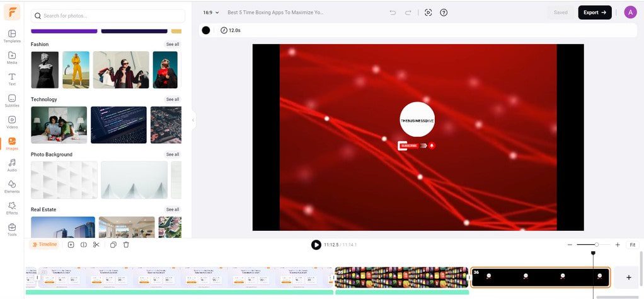Switch to the Elements tab
The image size is (644, 299).
click(12, 185)
